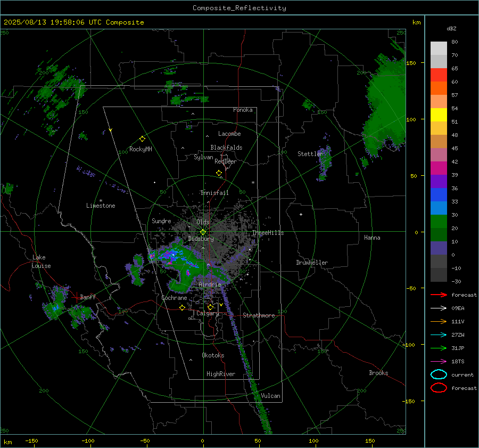Click the red forecast arrow in legend
This screenshot has width=479, height=448.
(x=439, y=295)
